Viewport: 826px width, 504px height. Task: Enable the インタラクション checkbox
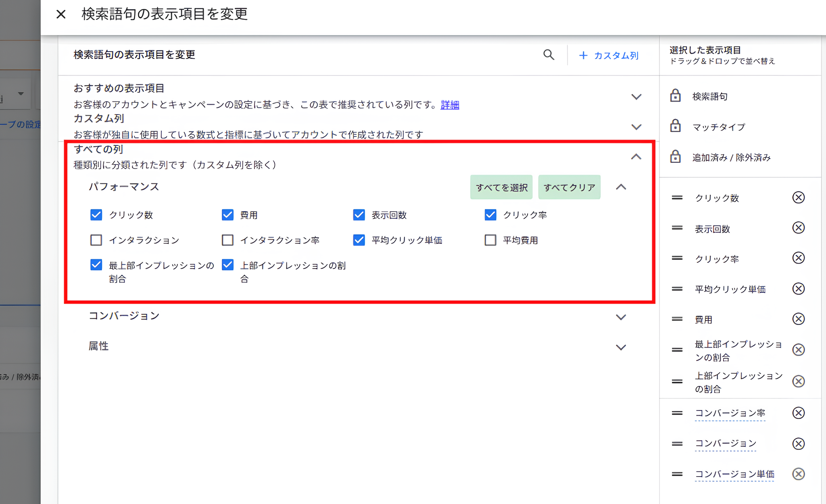pos(96,240)
